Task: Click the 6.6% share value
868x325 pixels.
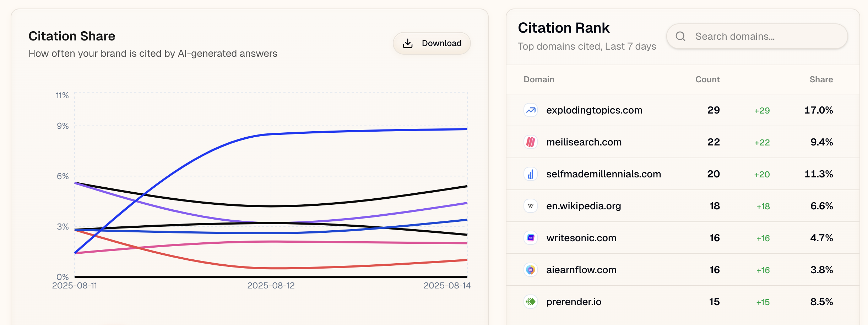Action: [821, 206]
